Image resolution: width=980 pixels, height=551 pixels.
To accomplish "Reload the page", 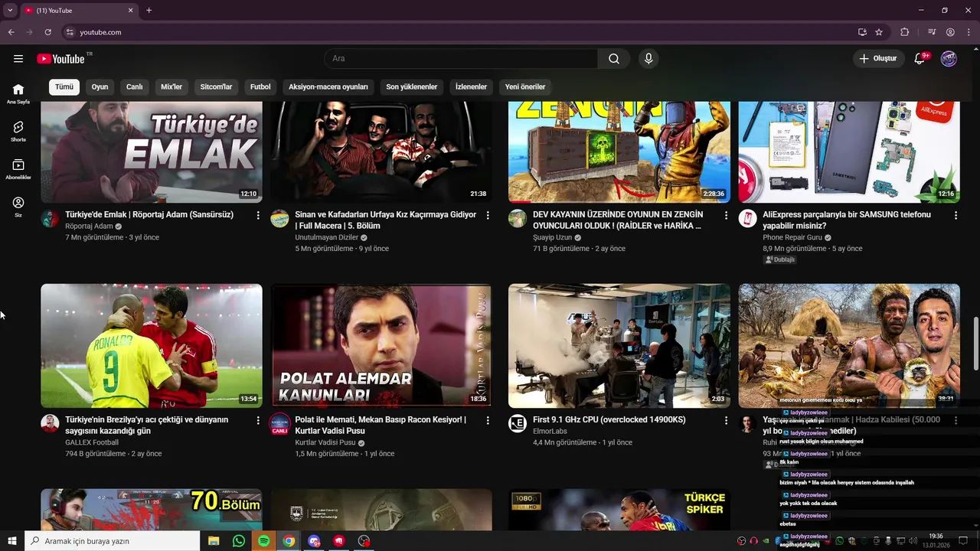I will [47, 32].
